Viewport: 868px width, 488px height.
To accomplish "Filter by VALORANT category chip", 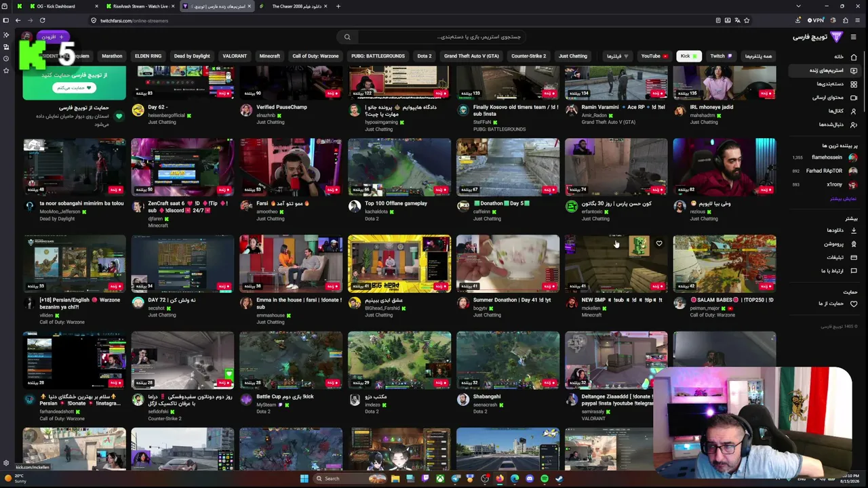I will [x=235, y=56].
